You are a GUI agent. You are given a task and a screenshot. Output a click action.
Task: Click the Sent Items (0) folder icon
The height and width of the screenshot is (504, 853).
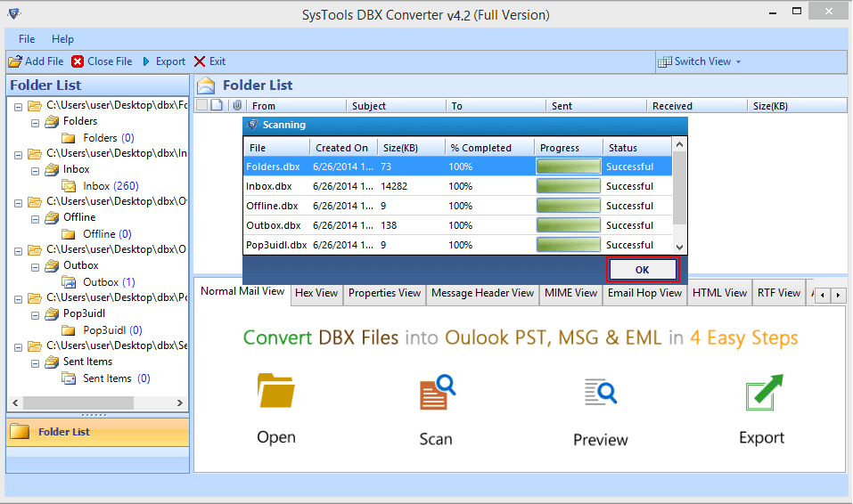point(69,378)
